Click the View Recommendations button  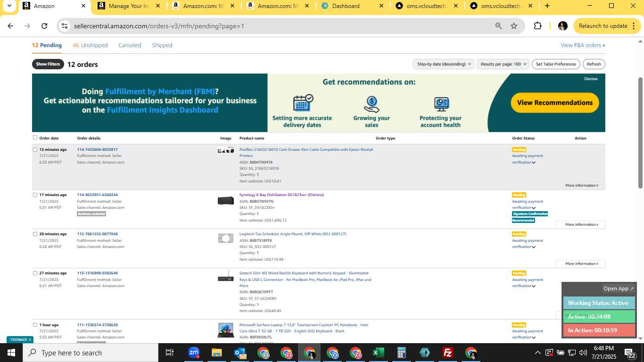tap(554, 103)
